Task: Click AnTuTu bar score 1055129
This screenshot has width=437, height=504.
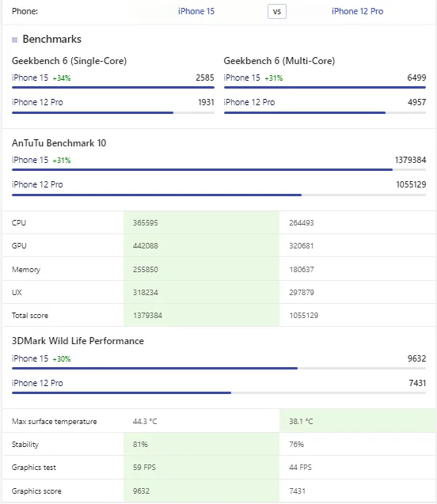Action: coord(411,184)
